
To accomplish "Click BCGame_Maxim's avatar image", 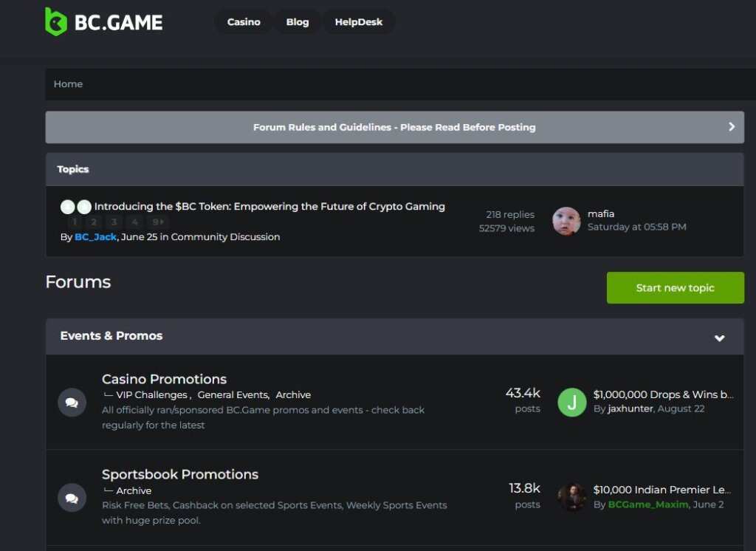I will click(571, 497).
